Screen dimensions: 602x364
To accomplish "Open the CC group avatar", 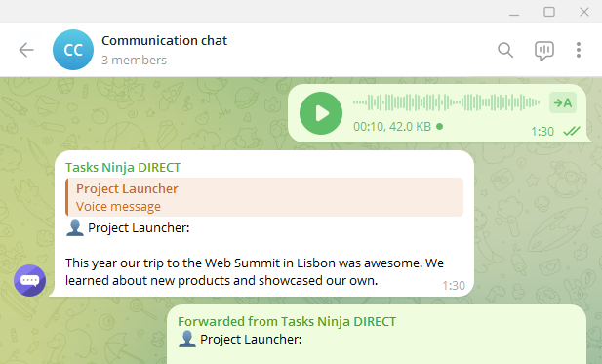I will click(73, 50).
